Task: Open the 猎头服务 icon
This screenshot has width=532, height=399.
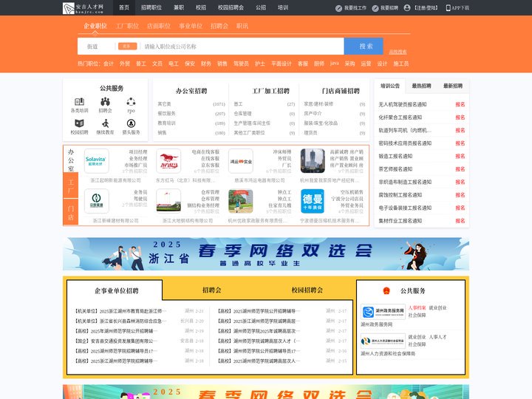Action: 131,123
